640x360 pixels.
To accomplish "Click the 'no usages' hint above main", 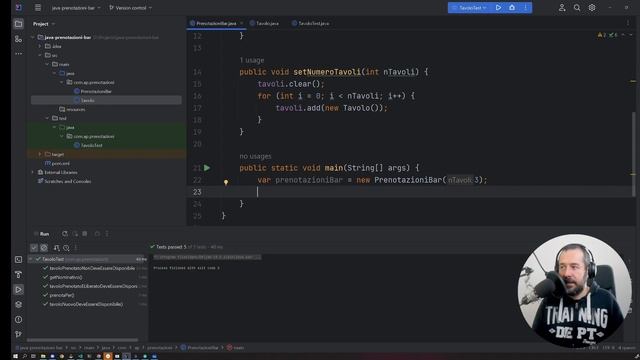I will tap(255, 156).
